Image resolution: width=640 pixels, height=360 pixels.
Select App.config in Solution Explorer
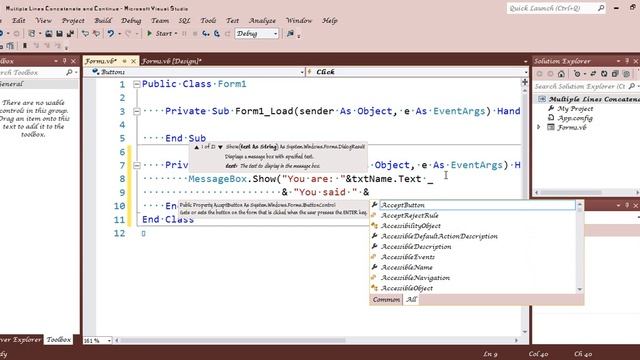(x=575, y=118)
